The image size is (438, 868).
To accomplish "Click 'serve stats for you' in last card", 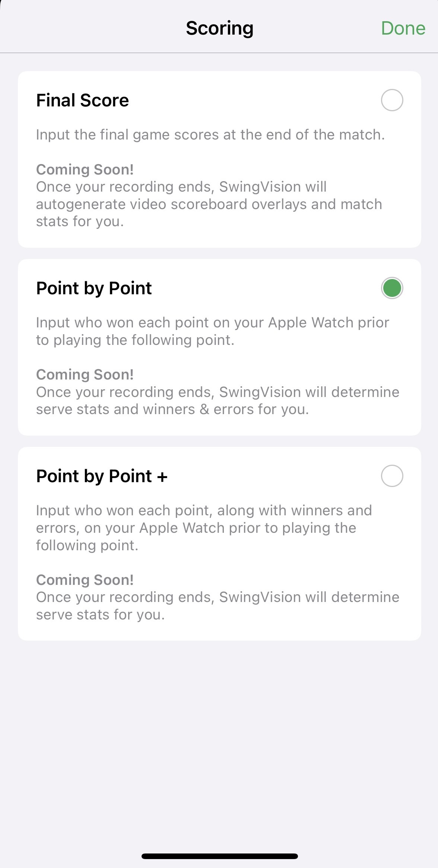I will click(x=100, y=615).
